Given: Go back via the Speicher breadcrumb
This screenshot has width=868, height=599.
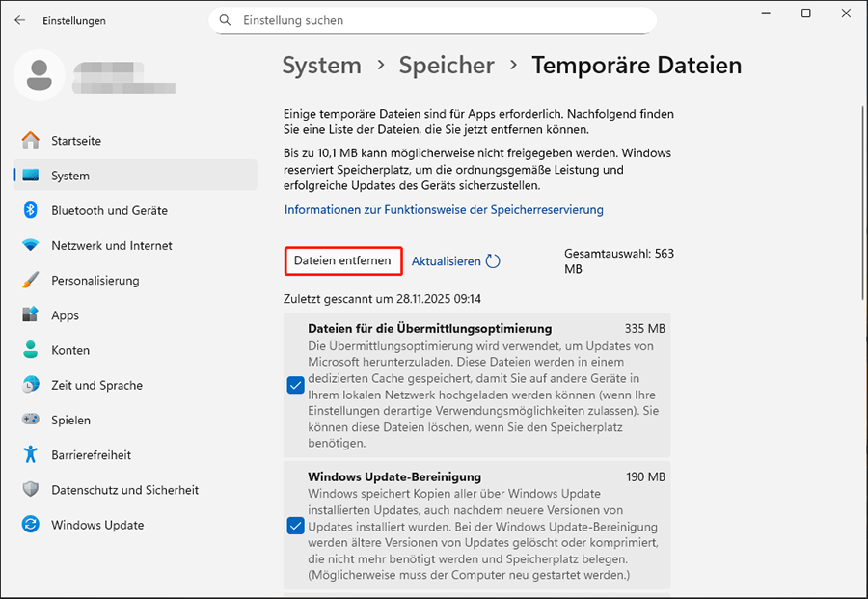Looking at the screenshot, I should click(446, 66).
